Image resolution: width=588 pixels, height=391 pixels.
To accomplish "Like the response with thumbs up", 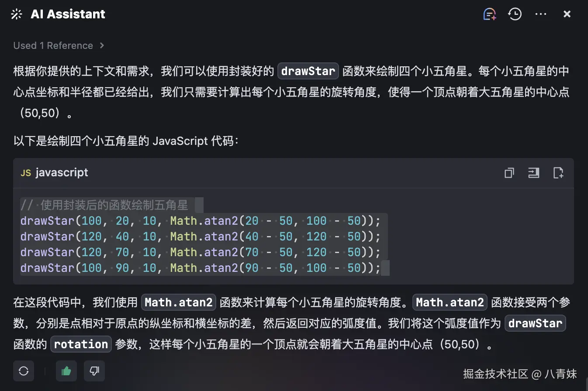I will (66, 371).
